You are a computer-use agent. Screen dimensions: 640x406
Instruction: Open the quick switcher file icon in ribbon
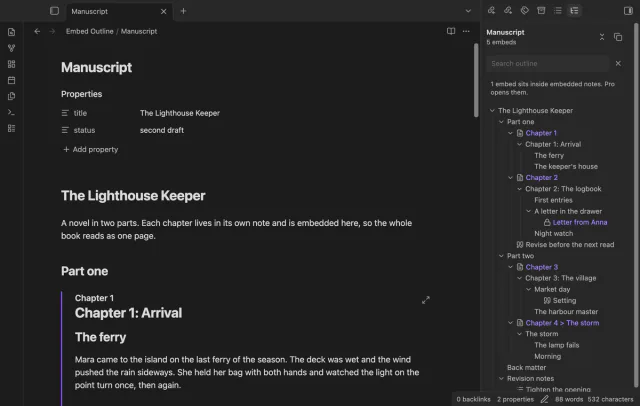tap(11, 32)
